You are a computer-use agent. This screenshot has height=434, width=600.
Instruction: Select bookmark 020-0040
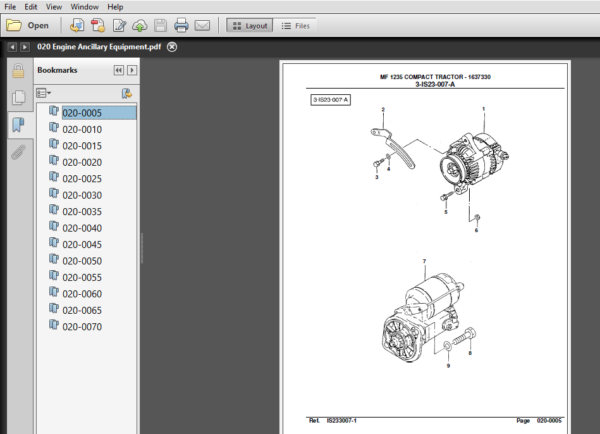(82, 228)
